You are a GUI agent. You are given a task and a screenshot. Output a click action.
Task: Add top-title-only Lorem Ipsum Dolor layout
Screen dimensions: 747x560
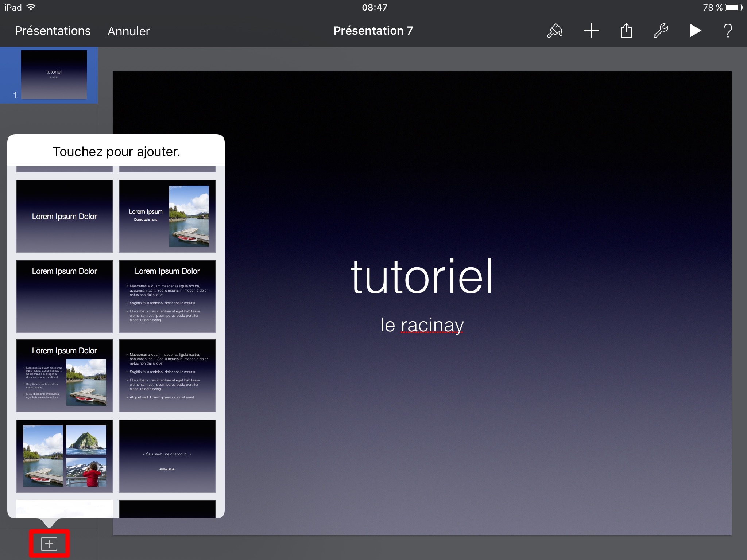pos(65,296)
